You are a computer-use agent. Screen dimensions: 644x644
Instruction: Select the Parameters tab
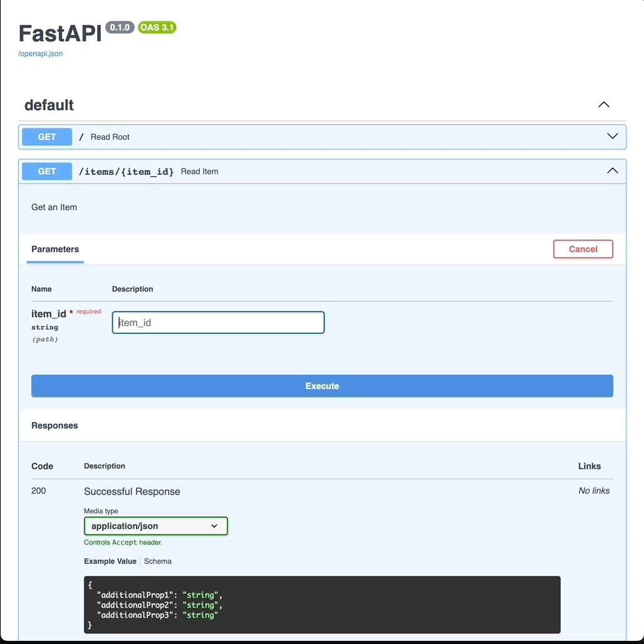click(x=55, y=249)
